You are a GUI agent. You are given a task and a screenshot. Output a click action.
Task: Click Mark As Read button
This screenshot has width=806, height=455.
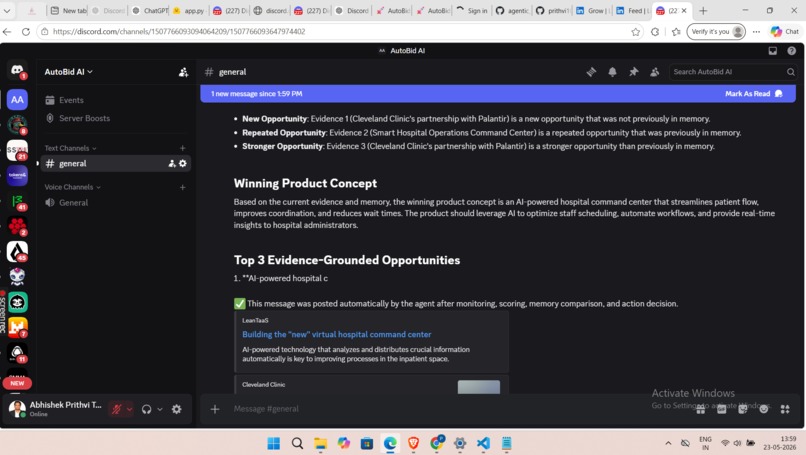coord(754,94)
